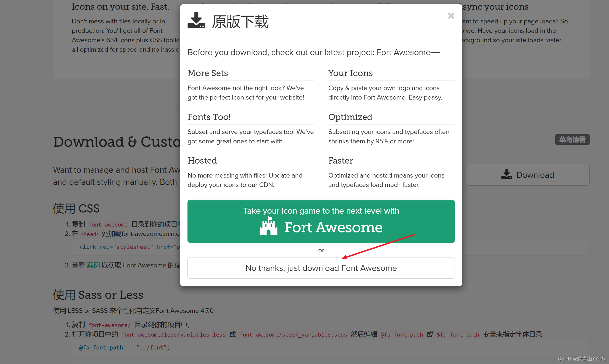This screenshot has width=609, height=364.
Task: Click the Download button behind the dialog
Action: pos(527,175)
